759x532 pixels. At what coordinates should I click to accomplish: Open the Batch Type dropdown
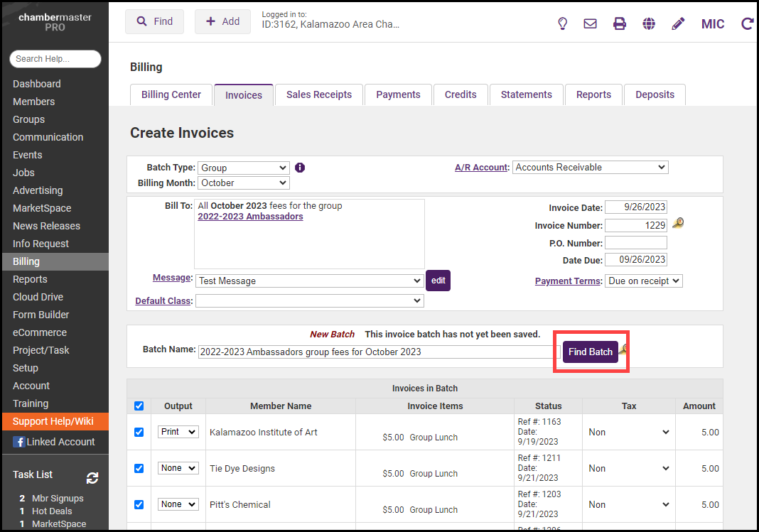pyautogui.click(x=243, y=168)
